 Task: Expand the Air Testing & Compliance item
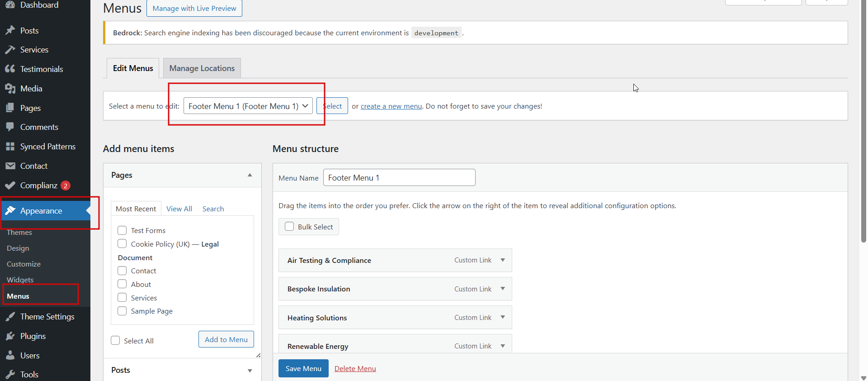click(503, 260)
